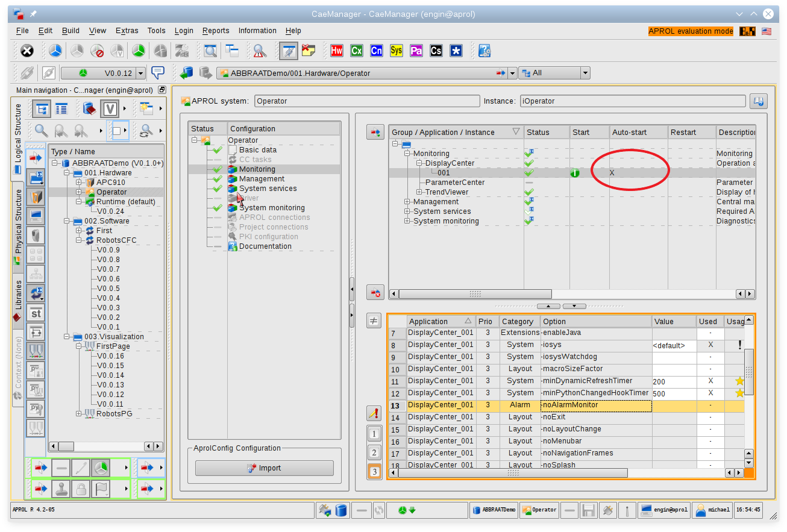The width and height of the screenshot is (787, 532).
Task: Click the APROL system input field
Action: (x=367, y=101)
